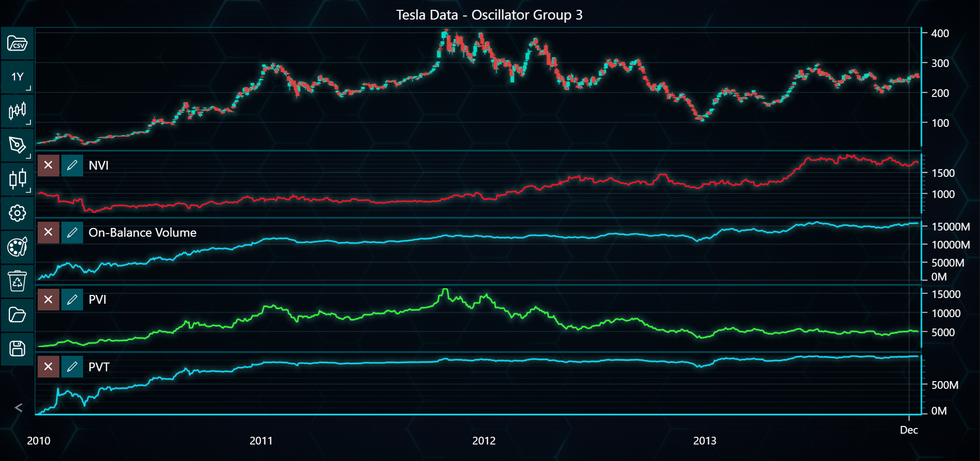Remove the On-Balance Volume pane
The image size is (980, 461).
[49, 233]
